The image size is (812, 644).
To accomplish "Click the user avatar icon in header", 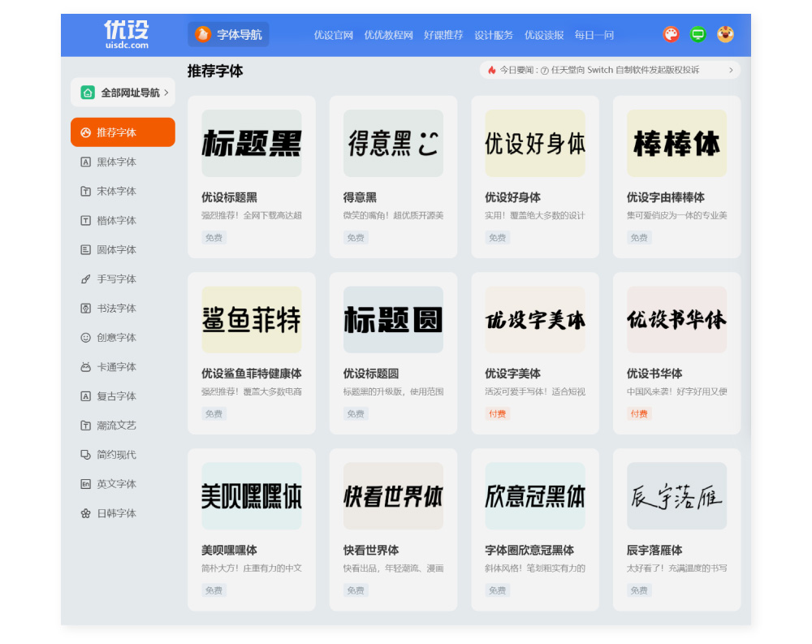I will pyautogui.click(x=725, y=34).
